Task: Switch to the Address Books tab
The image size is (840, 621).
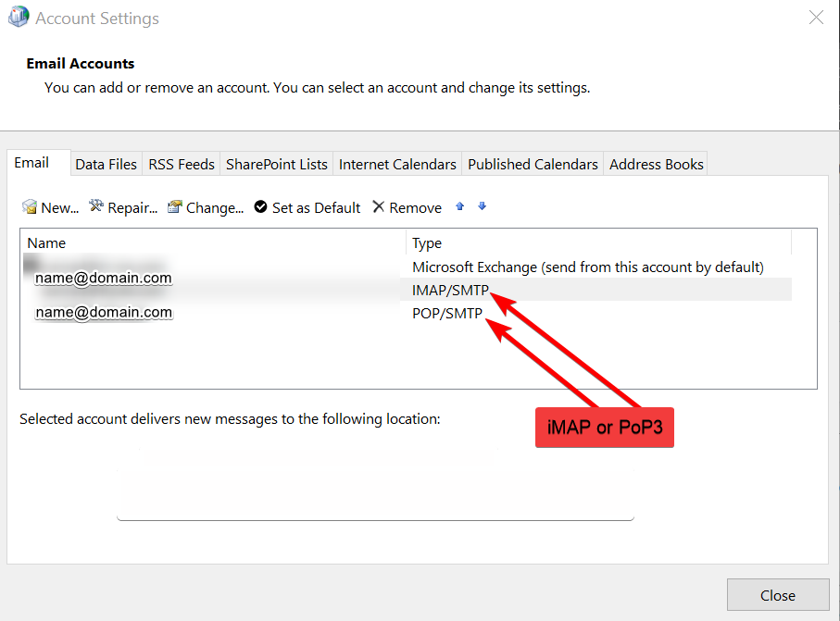Action: point(657,165)
